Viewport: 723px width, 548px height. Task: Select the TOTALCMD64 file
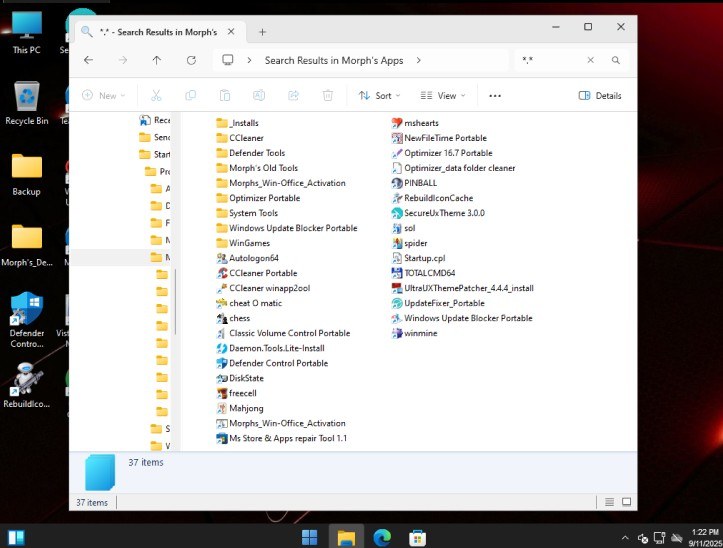coord(423,273)
